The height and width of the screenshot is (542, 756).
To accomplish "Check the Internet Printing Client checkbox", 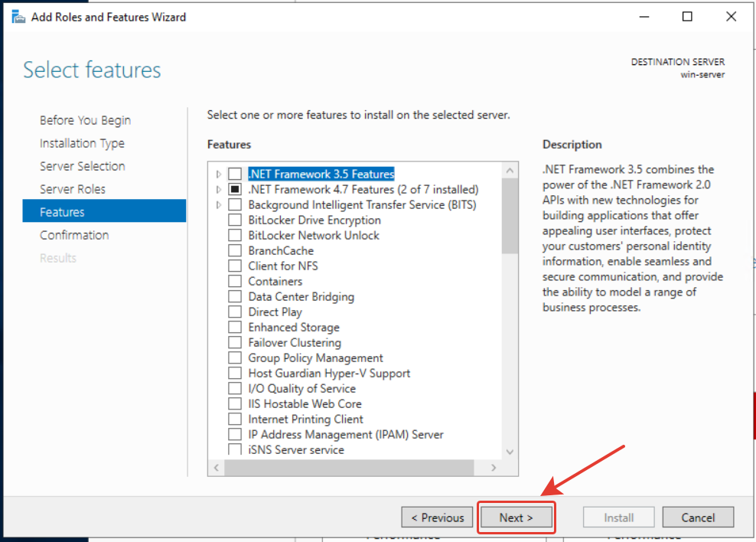I will click(x=235, y=419).
